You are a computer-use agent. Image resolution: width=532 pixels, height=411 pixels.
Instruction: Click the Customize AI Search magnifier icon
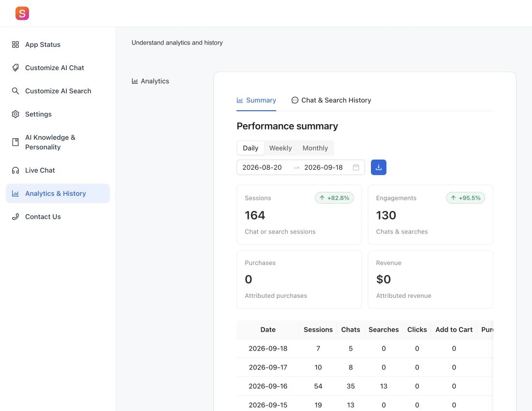pyautogui.click(x=15, y=91)
